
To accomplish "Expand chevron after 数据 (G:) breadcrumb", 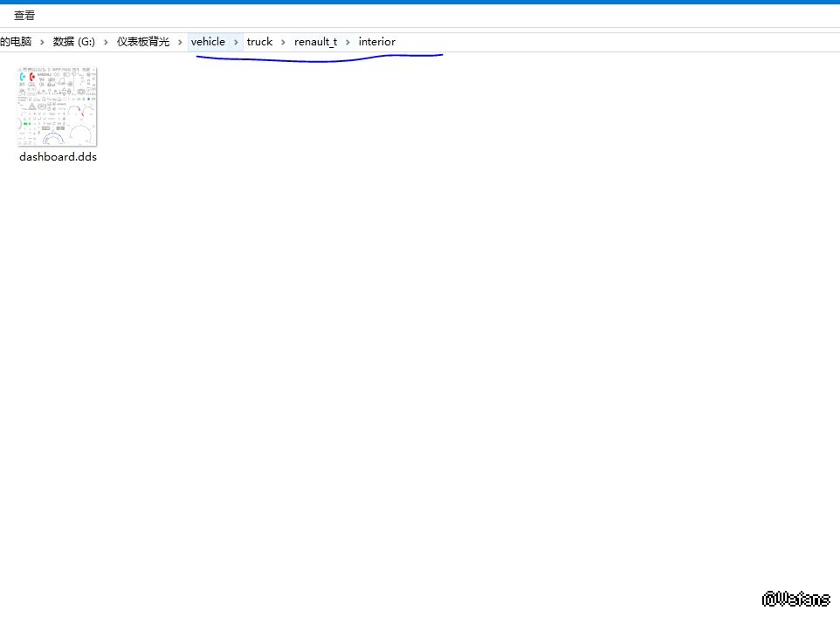I will coord(106,42).
